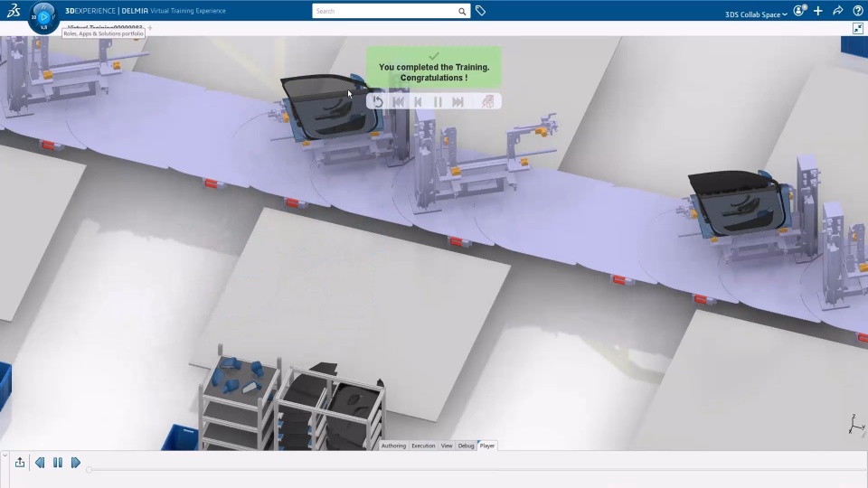The width and height of the screenshot is (868, 488).
Task: Click step forward blue arrow in Player toolbar
Action: coord(76,462)
